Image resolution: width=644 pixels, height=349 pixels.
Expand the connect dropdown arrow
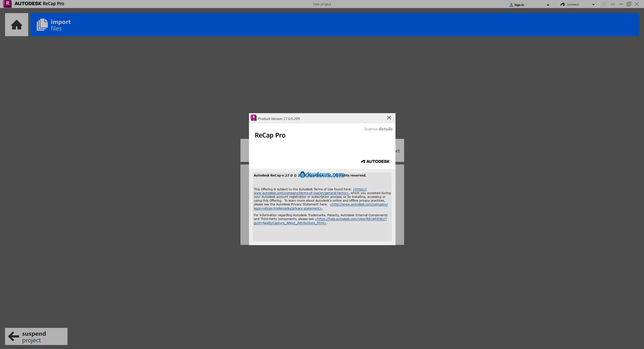593,5
